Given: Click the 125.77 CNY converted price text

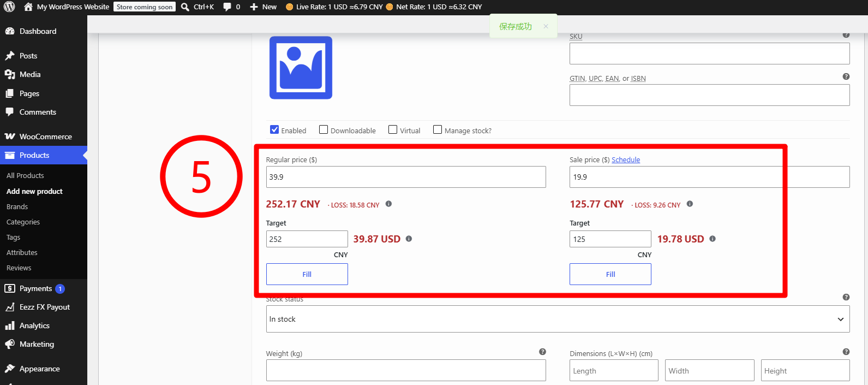Looking at the screenshot, I should click(597, 204).
